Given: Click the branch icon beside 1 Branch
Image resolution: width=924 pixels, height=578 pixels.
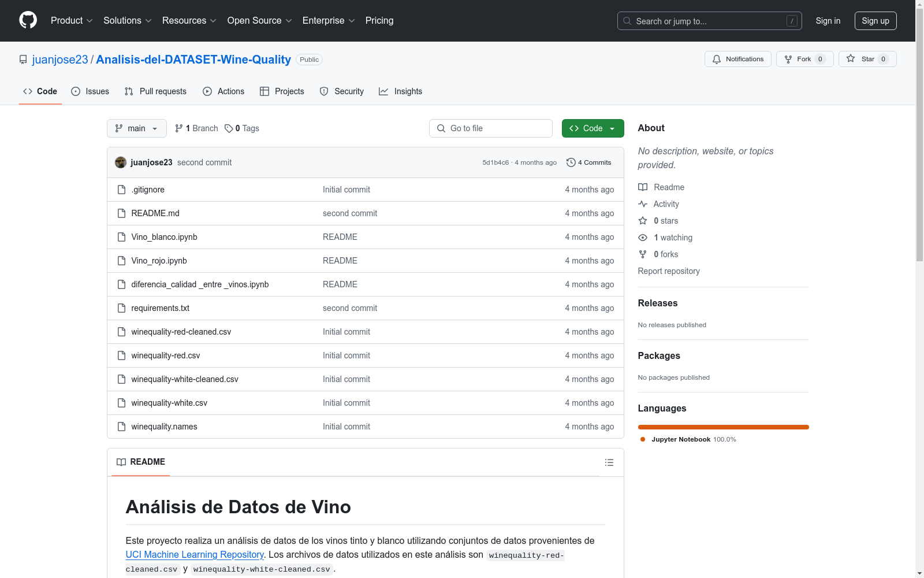Looking at the screenshot, I should (x=179, y=128).
